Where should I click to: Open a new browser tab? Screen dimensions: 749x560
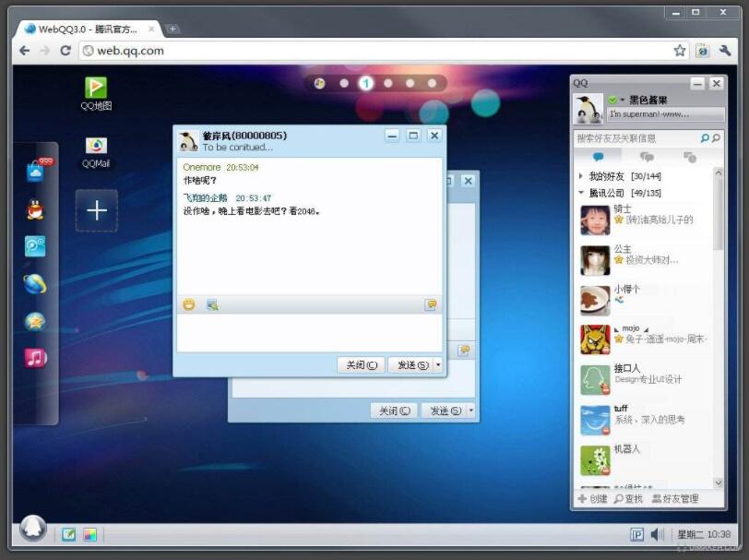pos(172,30)
